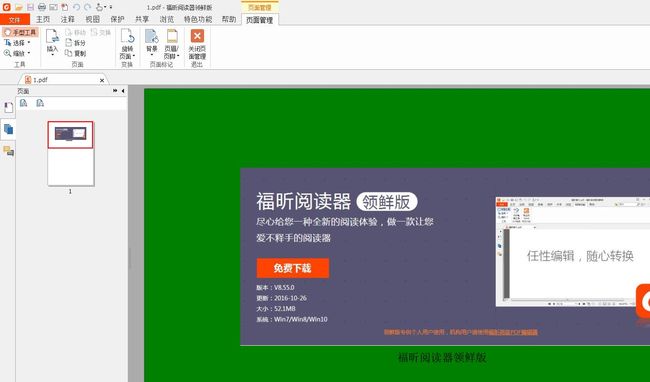650x382 pixels.
Task: Click the text 系统：Win7/Win8/Win10
Action: (x=292, y=319)
